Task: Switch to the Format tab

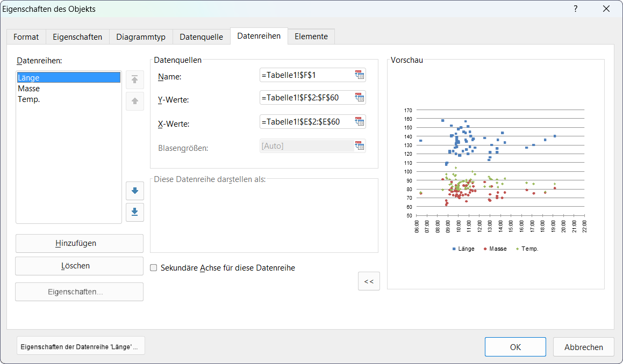Action: click(x=26, y=37)
